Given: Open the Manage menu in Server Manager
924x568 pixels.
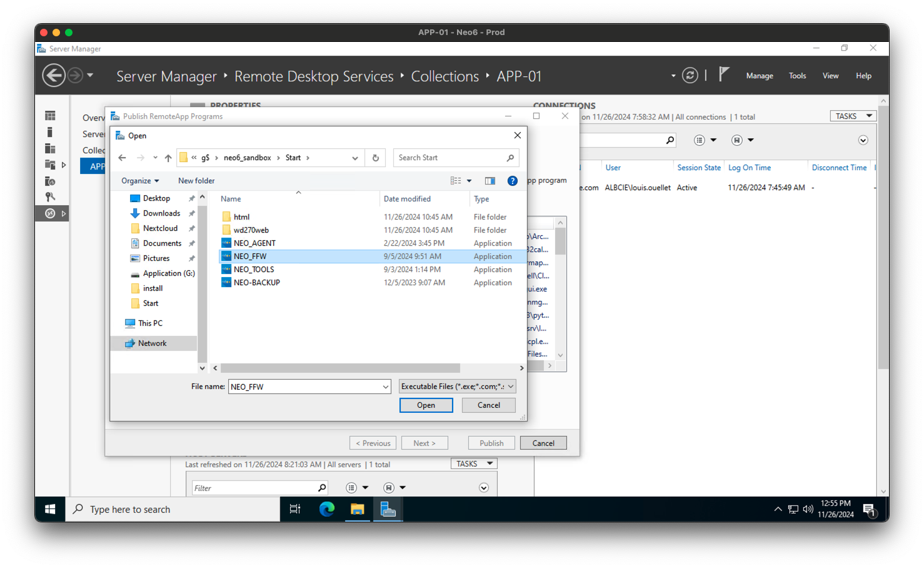Looking at the screenshot, I should click(760, 75).
